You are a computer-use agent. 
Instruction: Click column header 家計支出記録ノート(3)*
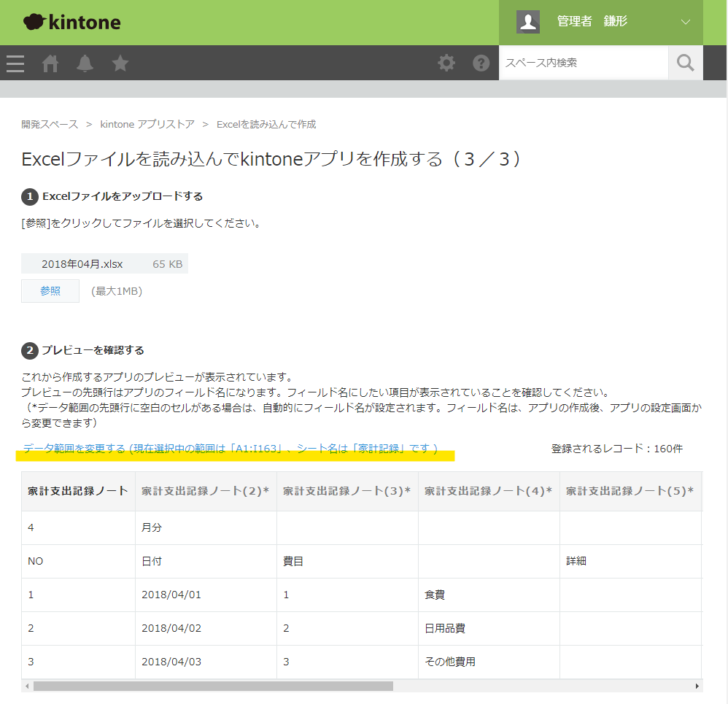(347, 491)
